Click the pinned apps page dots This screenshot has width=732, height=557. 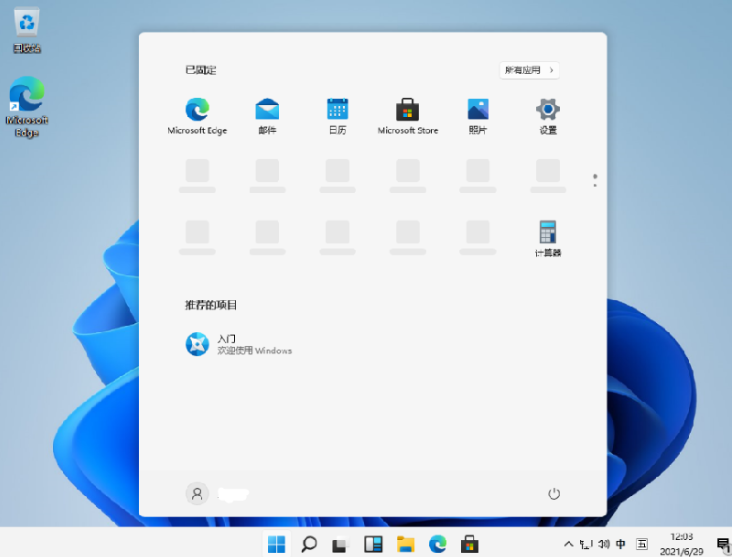(595, 181)
